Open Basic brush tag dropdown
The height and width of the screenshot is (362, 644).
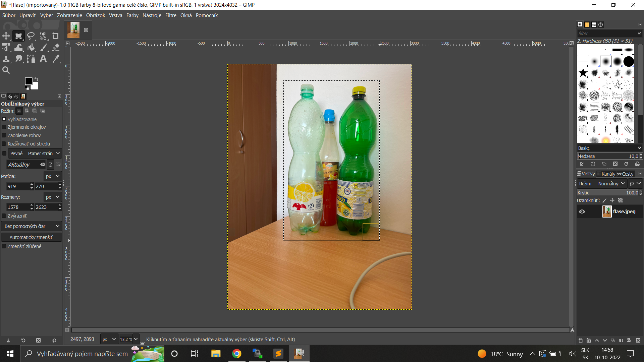click(x=609, y=148)
